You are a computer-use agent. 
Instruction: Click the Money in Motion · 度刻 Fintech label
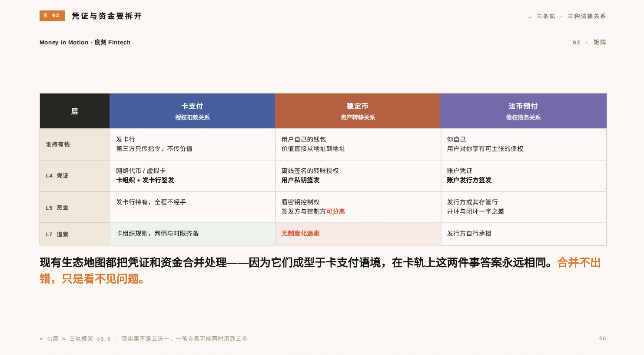tap(85, 42)
